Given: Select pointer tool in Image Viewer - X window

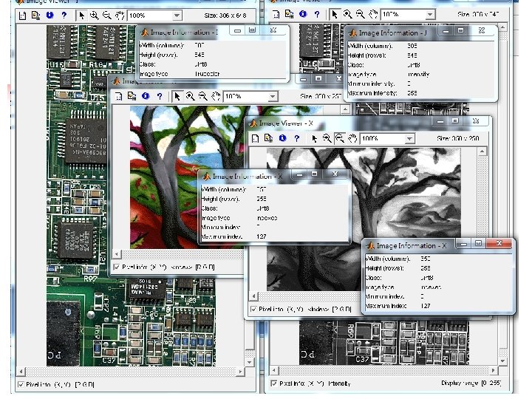Looking at the screenshot, I should pyautogui.click(x=314, y=139).
